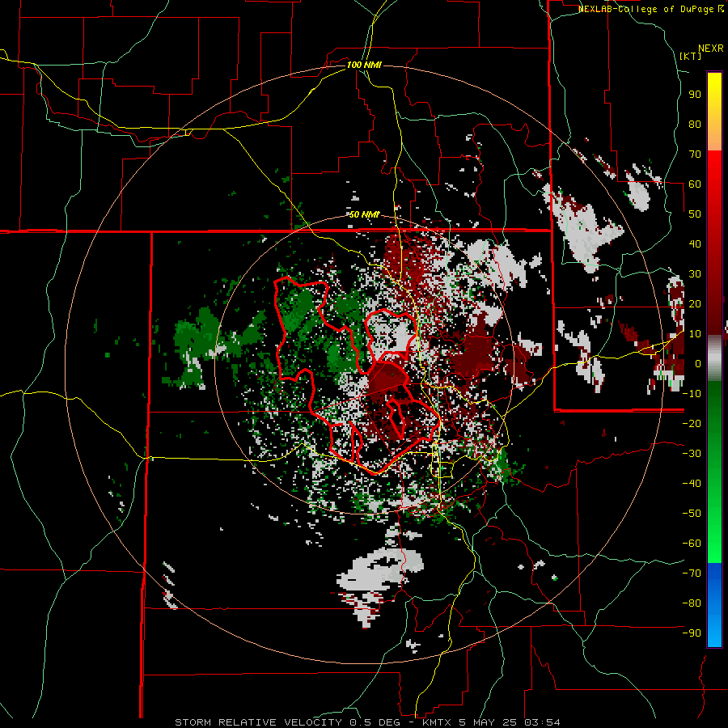
Task: Click the 30 value on the velocity scale
Action: pyautogui.click(x=695, y=274)
